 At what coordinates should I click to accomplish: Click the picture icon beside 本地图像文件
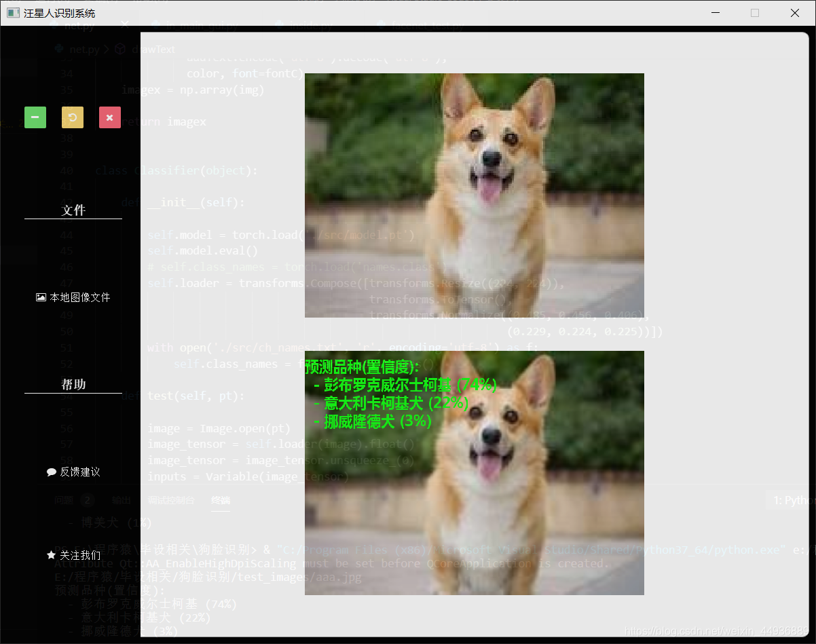coord(41,297)
